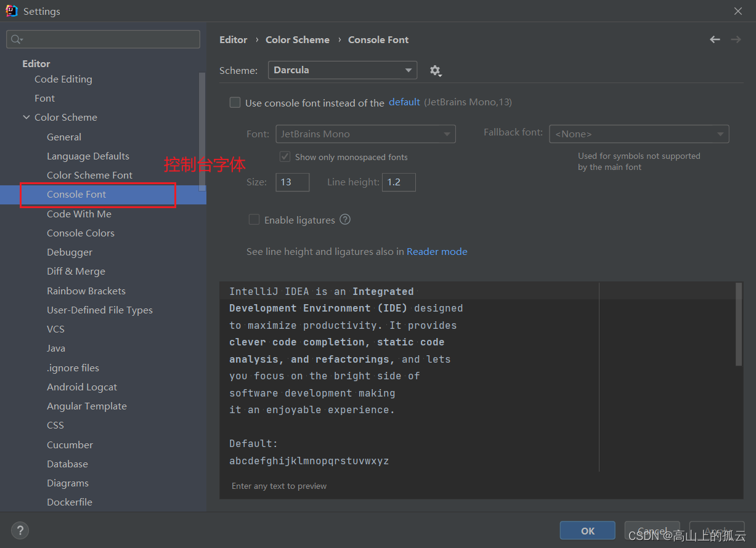The image size is (756, 548).
Task: Open the Reader mode link
Action: (x=437, y=251)
